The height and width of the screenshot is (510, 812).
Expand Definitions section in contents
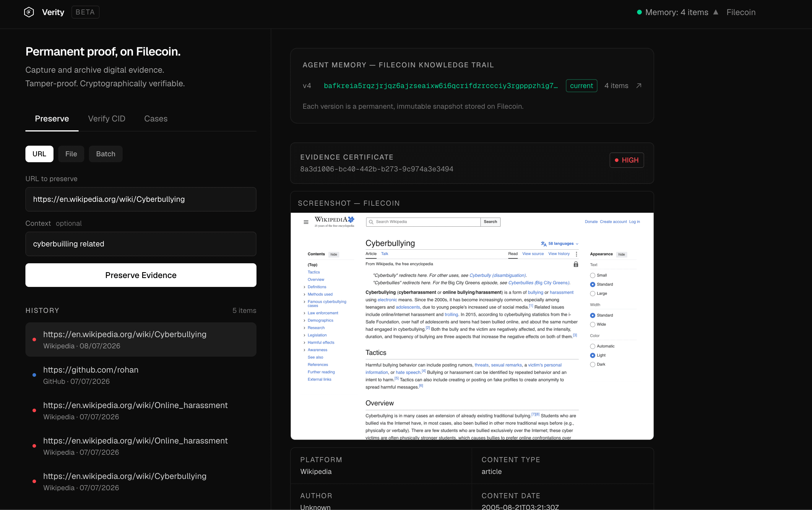304,287
